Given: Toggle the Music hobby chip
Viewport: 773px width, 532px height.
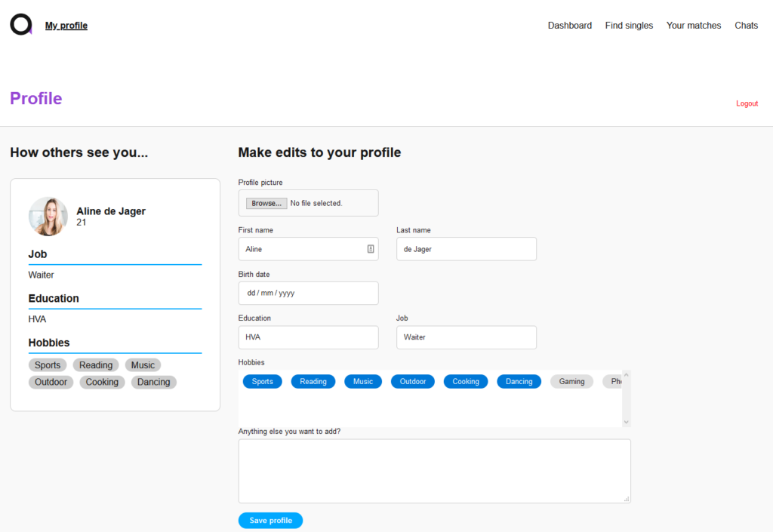Looking at the screenshot, I should (363, 382).
